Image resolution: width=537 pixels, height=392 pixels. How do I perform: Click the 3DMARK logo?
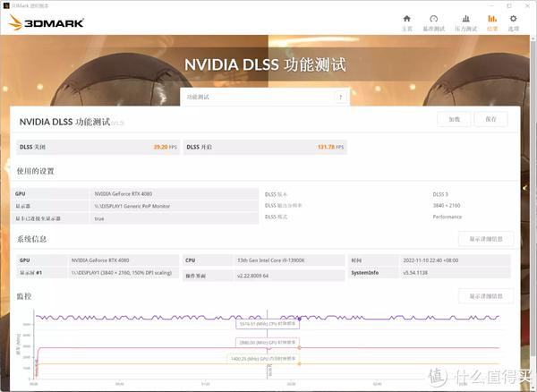pyautogui.click(x=46, y=22)
